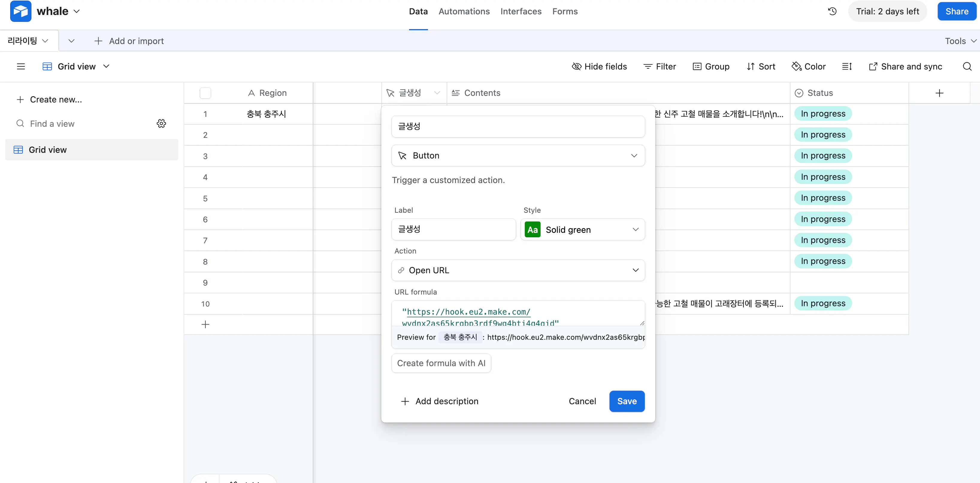Click the plus icon to add a row
Viewport: 980px width, 483px height.
tap(205, 324)
